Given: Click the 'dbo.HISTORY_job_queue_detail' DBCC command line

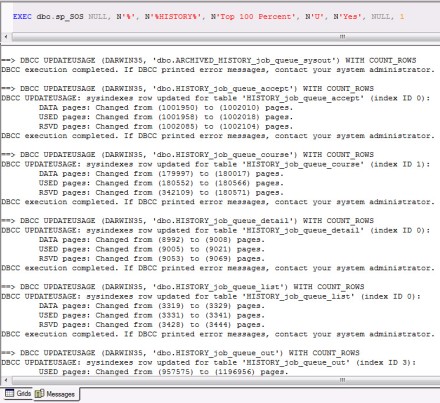Looking at the screenshot, I should point(187,221).
